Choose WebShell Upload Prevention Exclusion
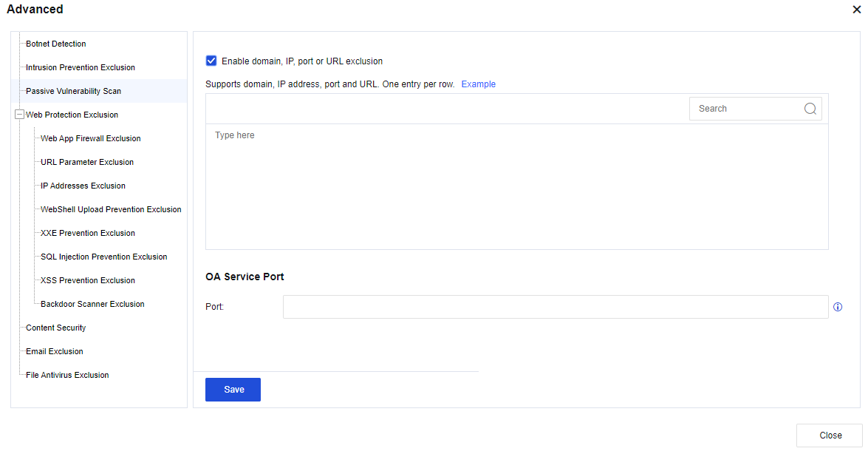Screen dimensions: 868x454 (x=111, y=209)
